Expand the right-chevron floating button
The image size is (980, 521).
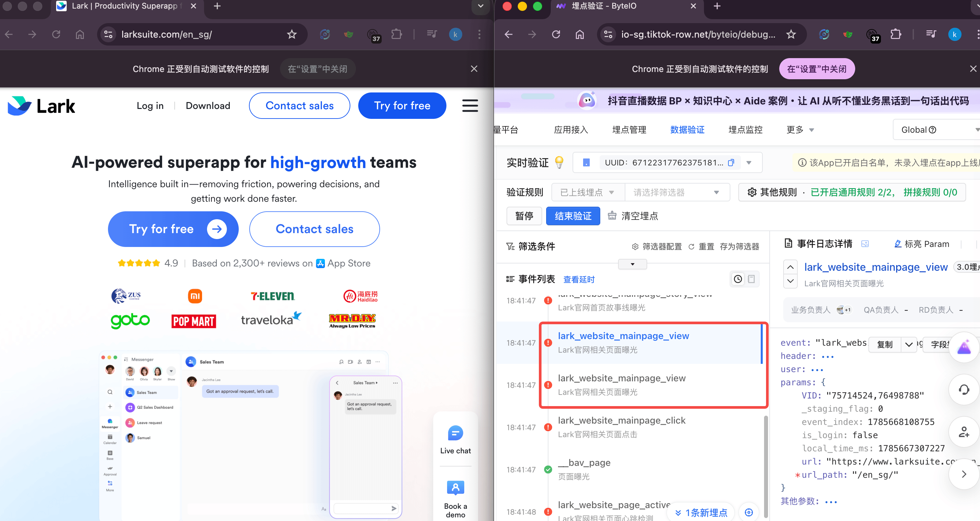pos(963,474)
